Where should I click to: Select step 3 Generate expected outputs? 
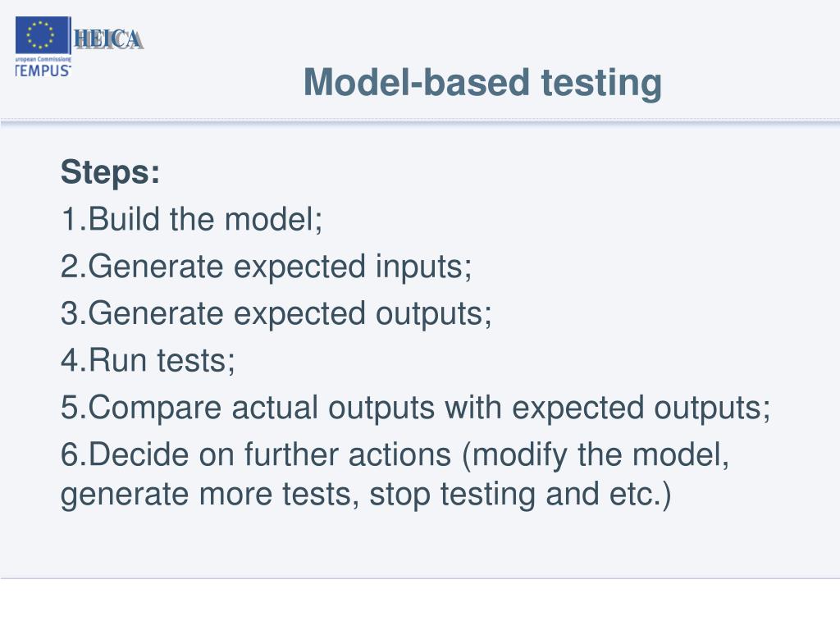276,313
